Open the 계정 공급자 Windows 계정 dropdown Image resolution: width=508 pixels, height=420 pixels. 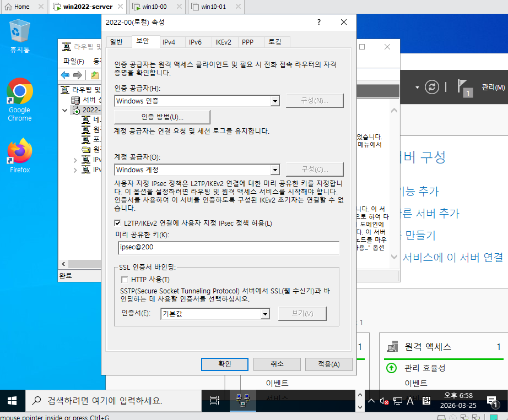pyautogui.click(x=275, y=170)
